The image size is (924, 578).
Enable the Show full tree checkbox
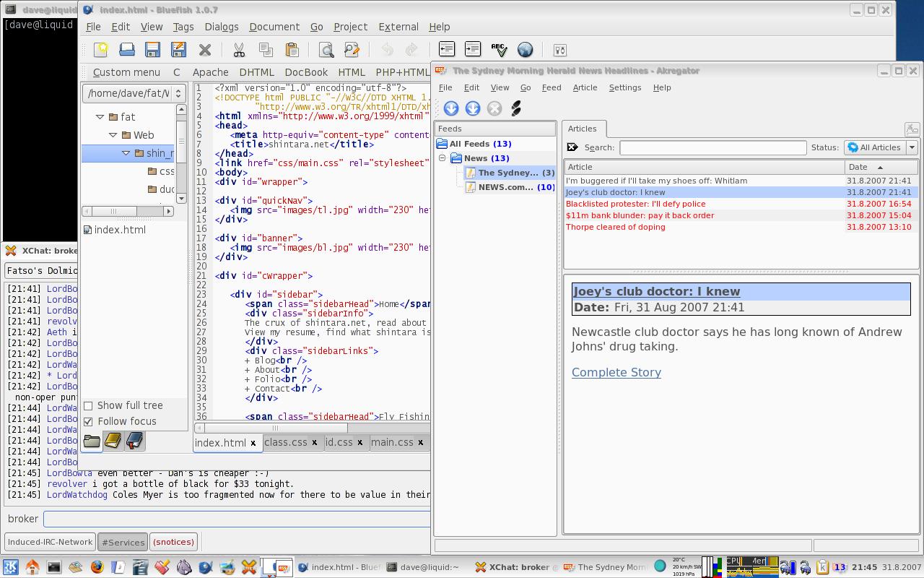89,406
